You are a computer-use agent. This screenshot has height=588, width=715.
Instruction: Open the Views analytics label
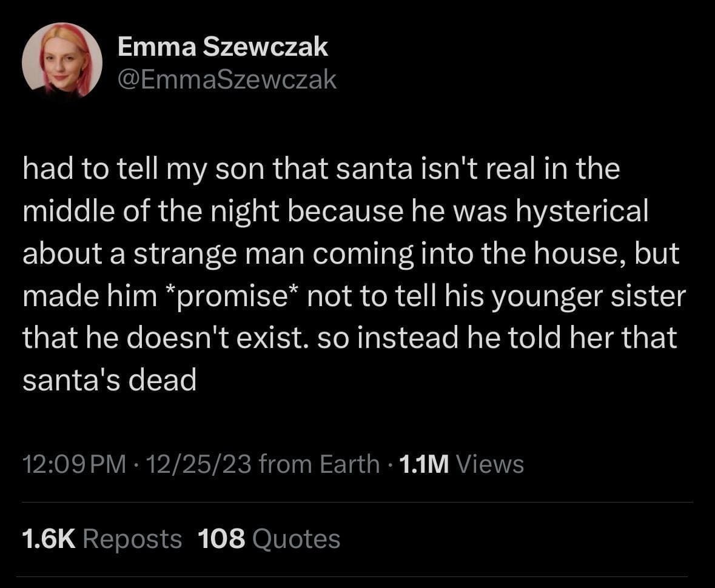coord(489,464)
